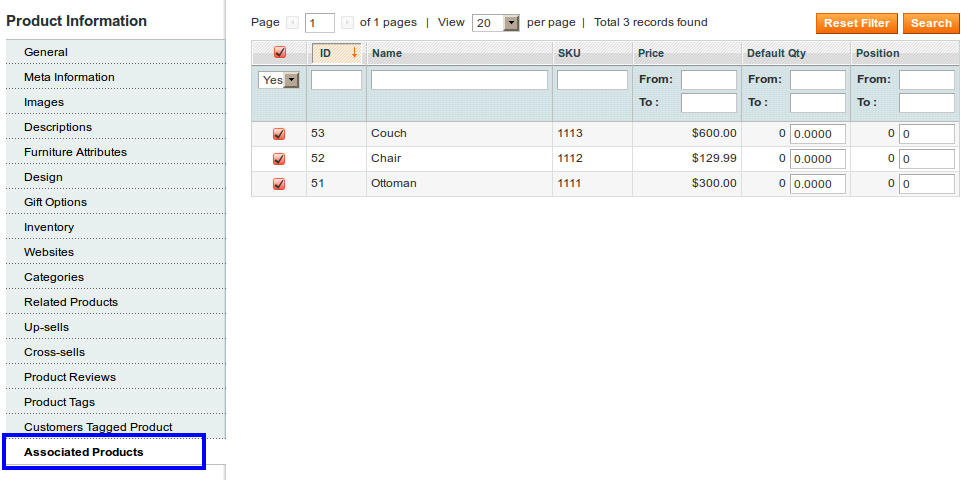Select the Categories tab
The image size is (961, 480).
116,277
